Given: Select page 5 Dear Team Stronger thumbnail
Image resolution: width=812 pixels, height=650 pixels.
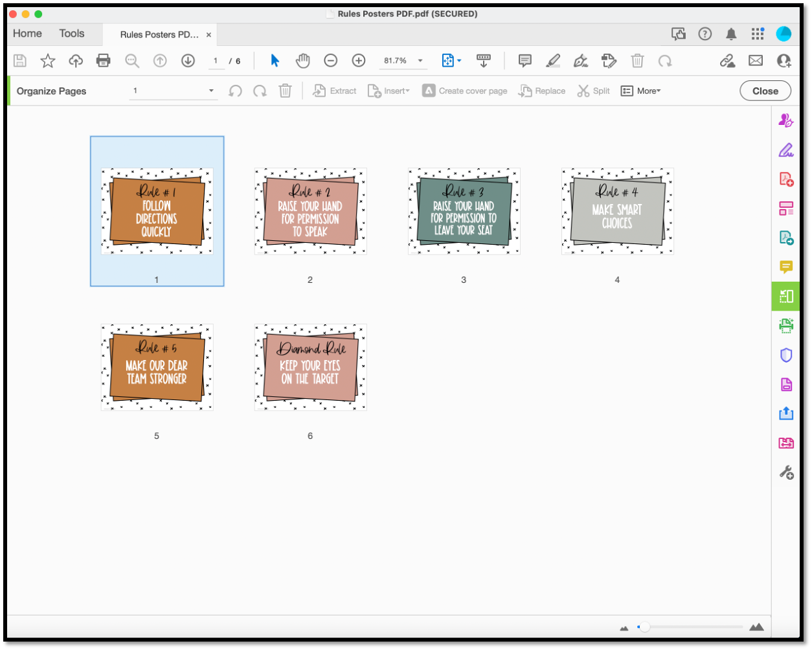Looking at the screenshot, I should click(x=157, y=367).
